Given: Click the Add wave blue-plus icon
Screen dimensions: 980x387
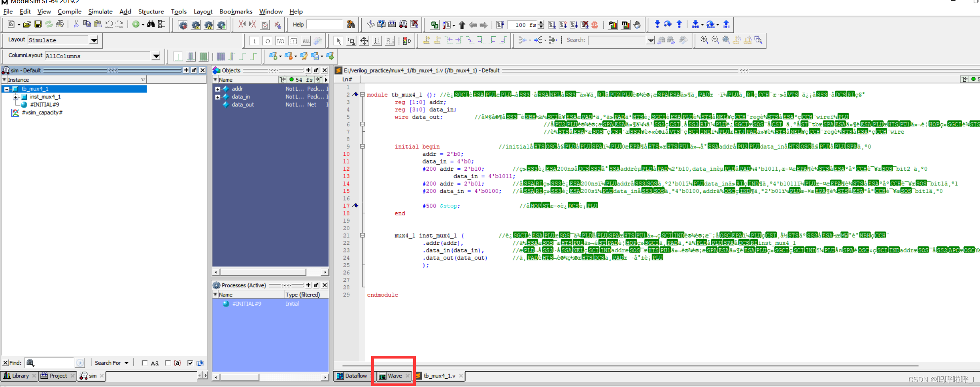Looking at the screenshot, I should [x=273, y=56].
